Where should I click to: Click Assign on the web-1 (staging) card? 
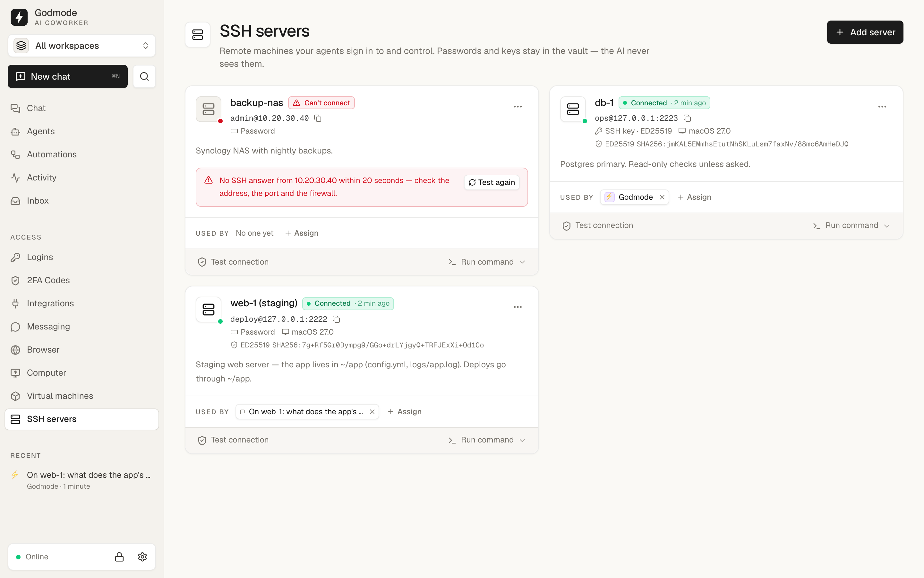[405, 412]
